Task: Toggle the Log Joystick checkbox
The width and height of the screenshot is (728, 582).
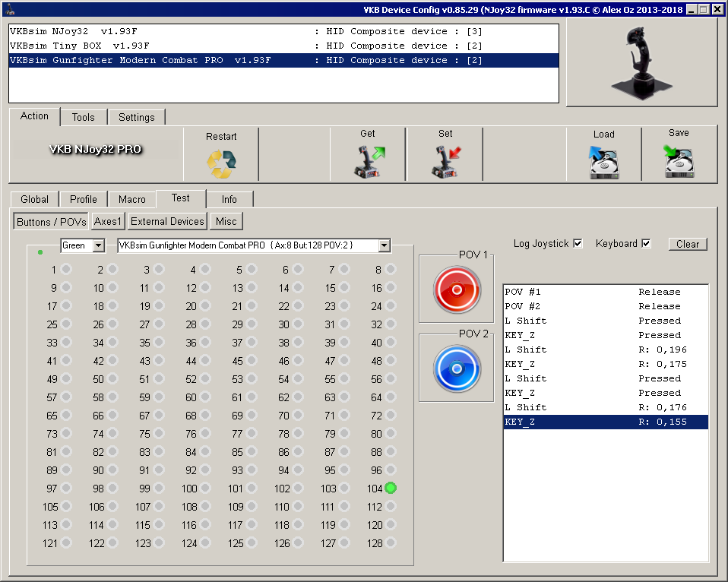Action: (578, 243)
